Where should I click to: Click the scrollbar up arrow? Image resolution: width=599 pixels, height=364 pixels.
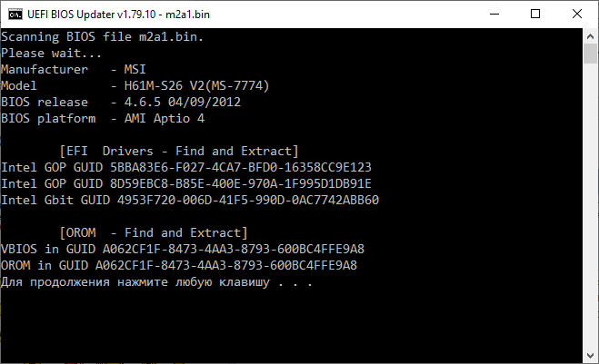tap(590, 36)
